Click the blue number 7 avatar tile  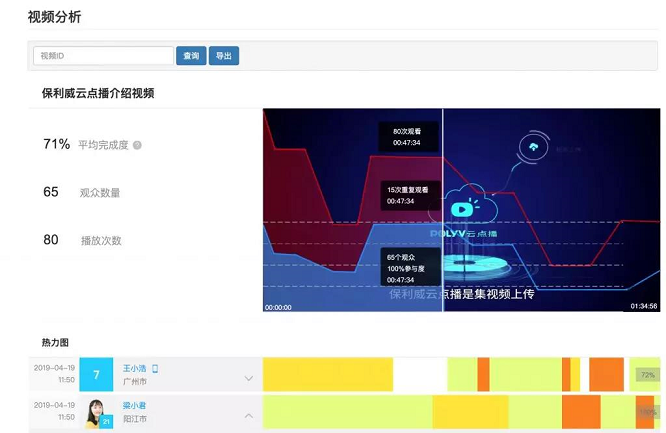(x=96, y=375)
